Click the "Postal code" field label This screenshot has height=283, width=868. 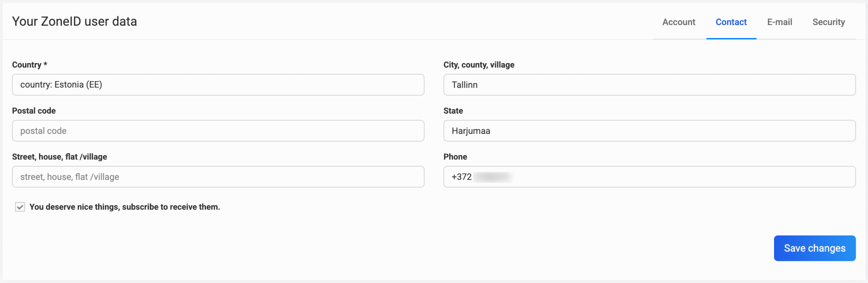tap(34, 111)
